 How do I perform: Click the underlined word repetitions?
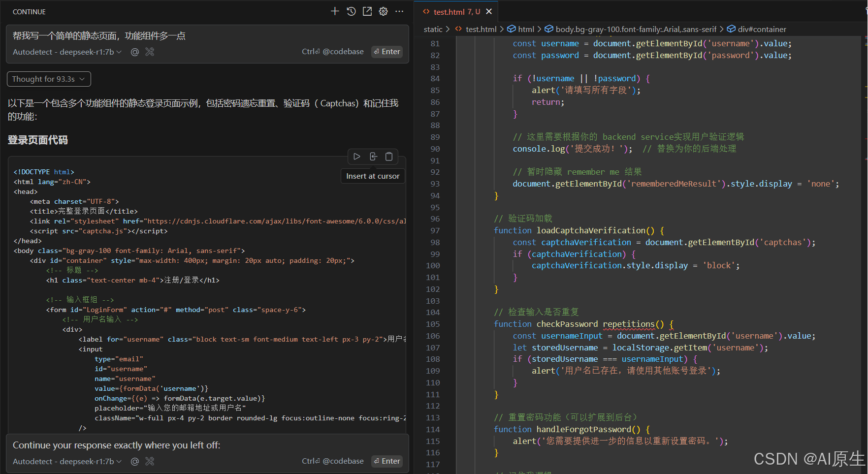(629, 324)
